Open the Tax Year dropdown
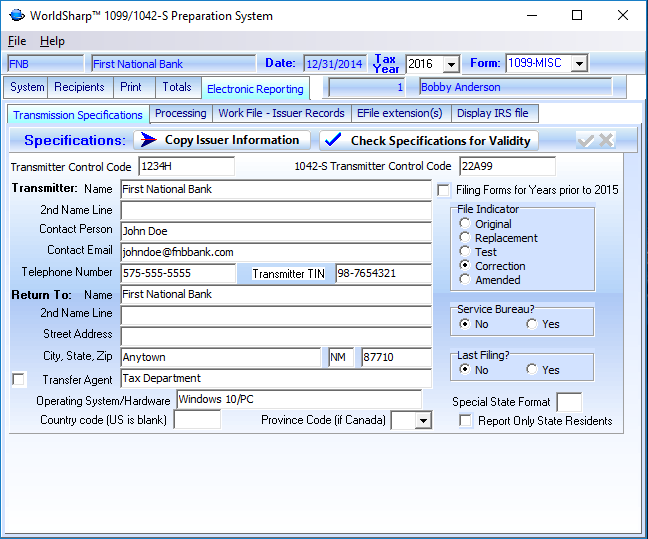 (451, 64)
